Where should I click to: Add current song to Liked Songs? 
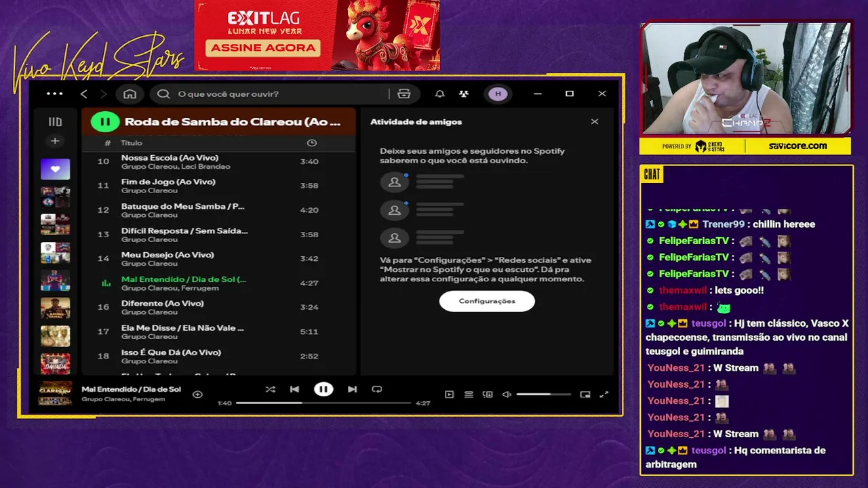(197, 394)
